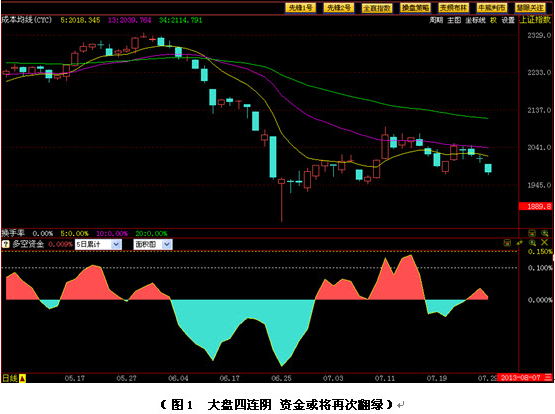555x414 pixels.
Task: Open the 周期 menu
Action: click(436, 20)
